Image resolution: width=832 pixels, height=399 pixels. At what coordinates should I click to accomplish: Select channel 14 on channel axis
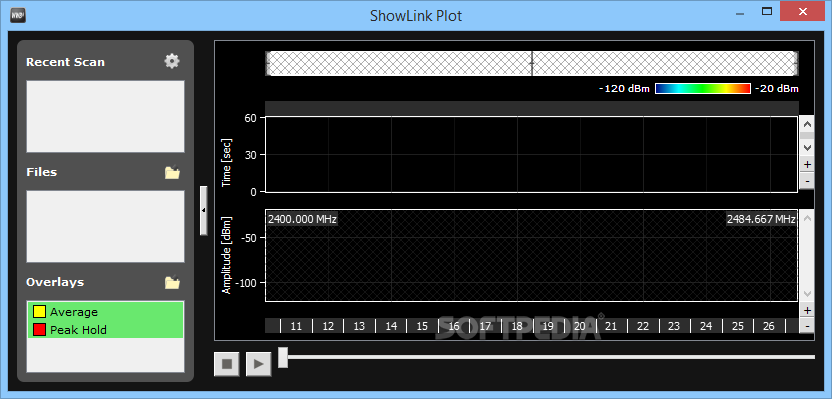[x=391, y=326]
